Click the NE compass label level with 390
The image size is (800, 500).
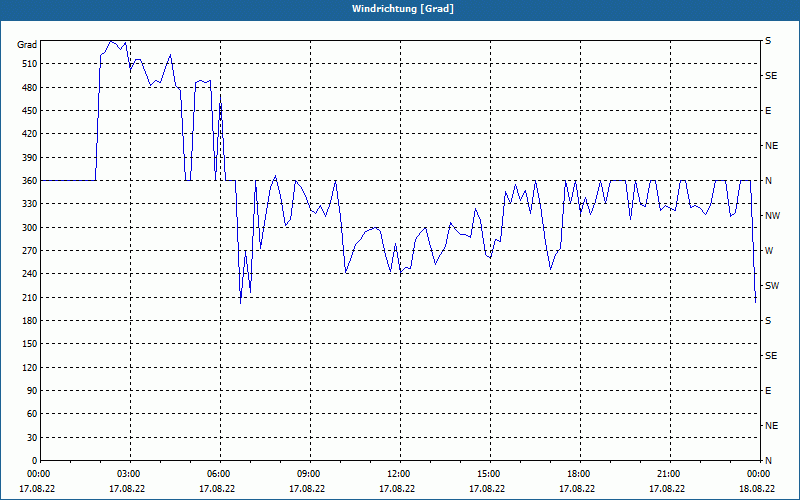(771, 146)
